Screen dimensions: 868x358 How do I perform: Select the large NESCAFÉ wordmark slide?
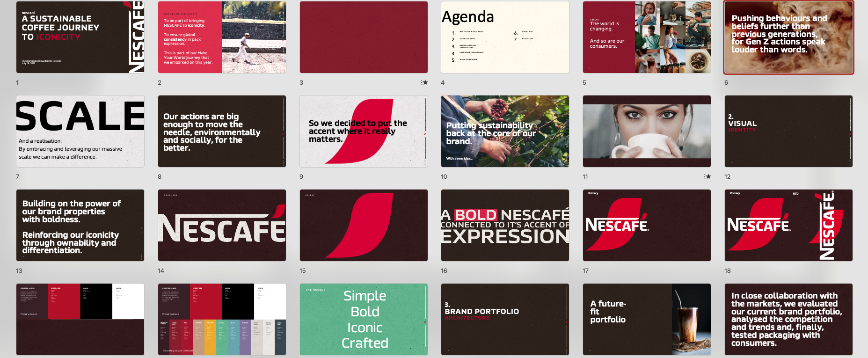tap(222, 226)
